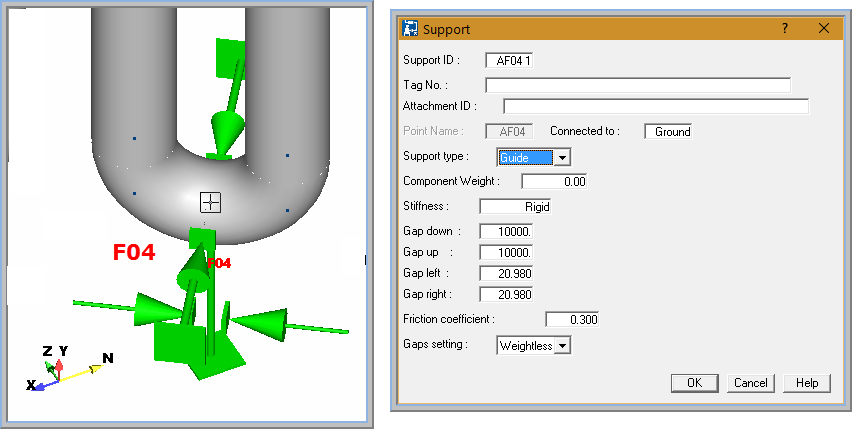Click the Support type label
The width and height of the screenshot is (853, 429).
click(x=436, y=156)
